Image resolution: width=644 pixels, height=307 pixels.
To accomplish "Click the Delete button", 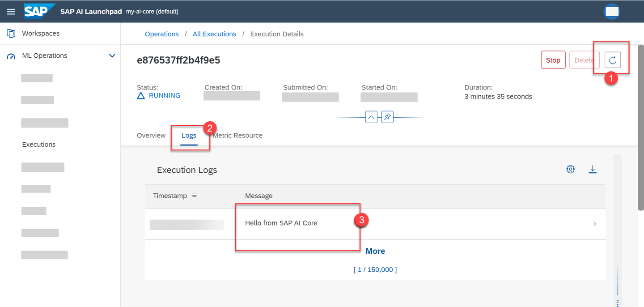I will [584, 60].
